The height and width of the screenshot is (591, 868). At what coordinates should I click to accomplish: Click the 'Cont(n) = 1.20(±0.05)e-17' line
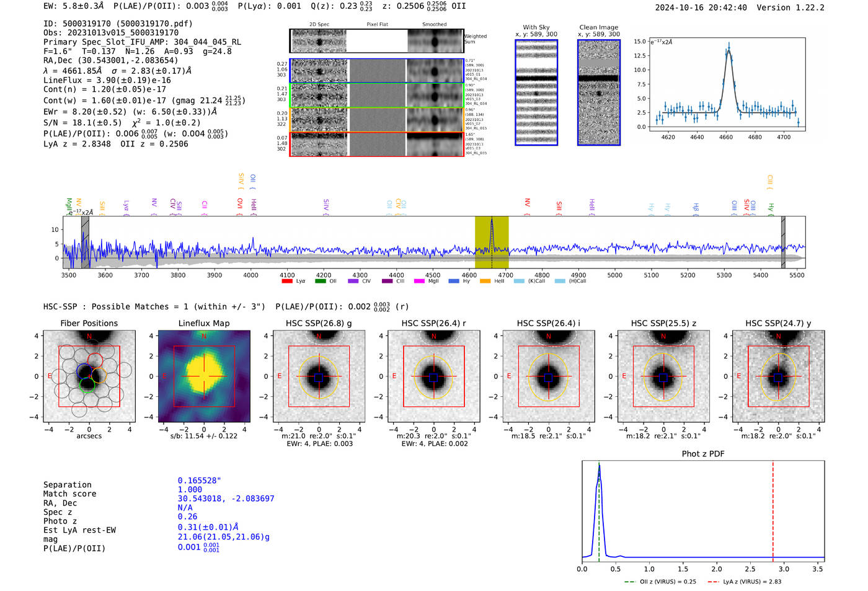(x=105, y=89)
